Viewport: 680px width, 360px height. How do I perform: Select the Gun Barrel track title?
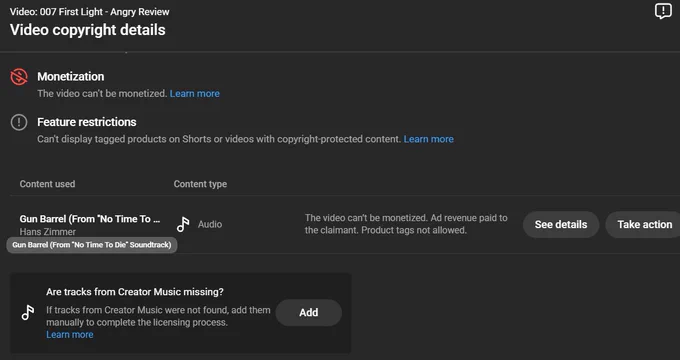90,219
